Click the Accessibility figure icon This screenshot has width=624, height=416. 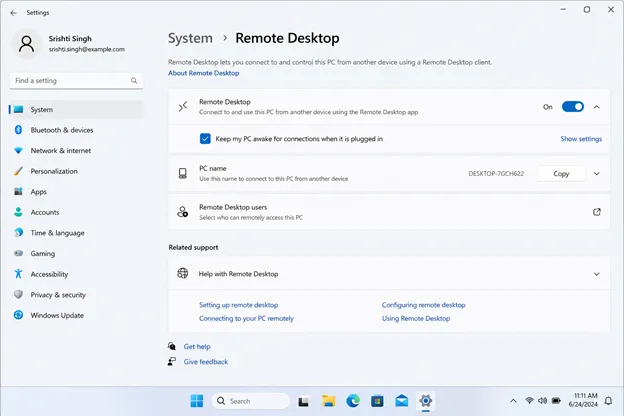[x=18, y=274]
